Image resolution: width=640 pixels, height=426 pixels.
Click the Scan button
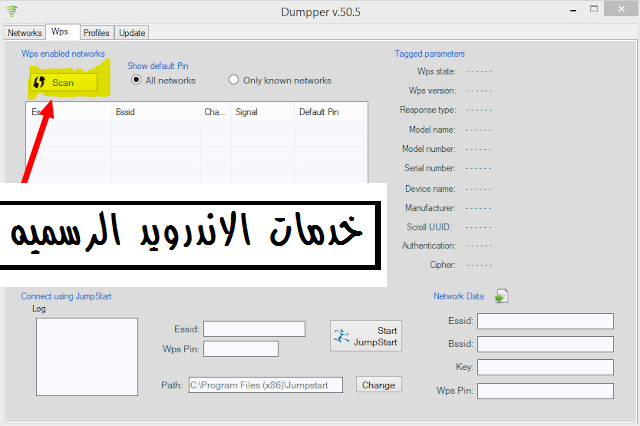pyautogui.click(x=64, y=82)
